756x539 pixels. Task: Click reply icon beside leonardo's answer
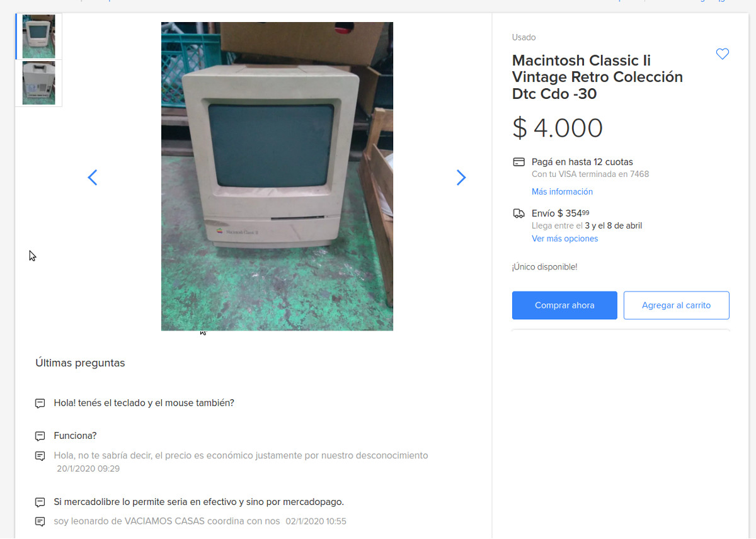point(40,521)
